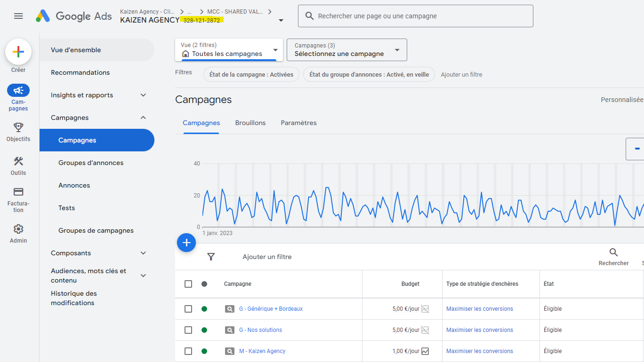The image size is (644, 362).
Task: Switch to the Campagnes tab
Action: 201,123
